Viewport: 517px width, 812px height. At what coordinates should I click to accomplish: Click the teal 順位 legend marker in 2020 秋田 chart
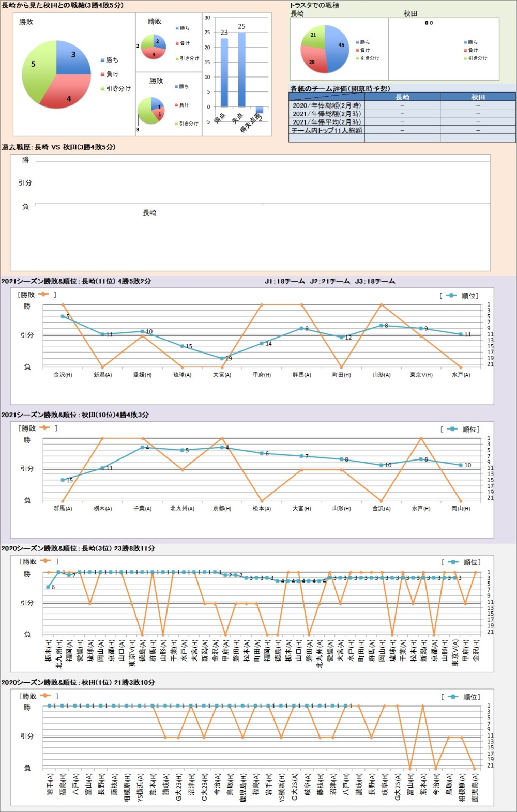point(453,697)
